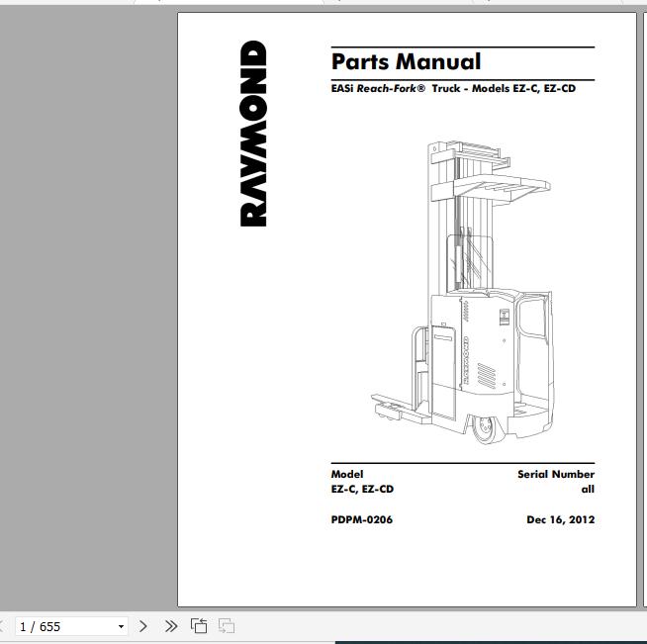Go to the next page arrow
Image resolution: width=647 pixels, height=644 pixels.
(x=143, y=626)
